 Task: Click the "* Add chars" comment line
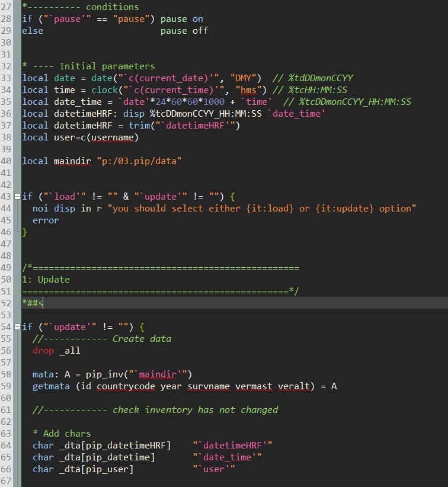click(x=62, y=434)
